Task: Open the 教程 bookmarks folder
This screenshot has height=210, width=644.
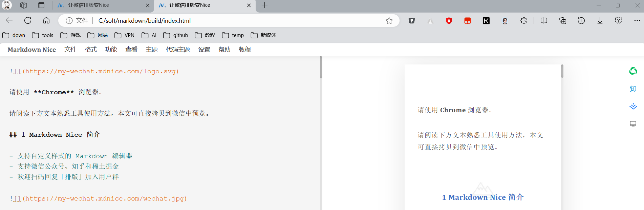Action: (x=205, y=35)
